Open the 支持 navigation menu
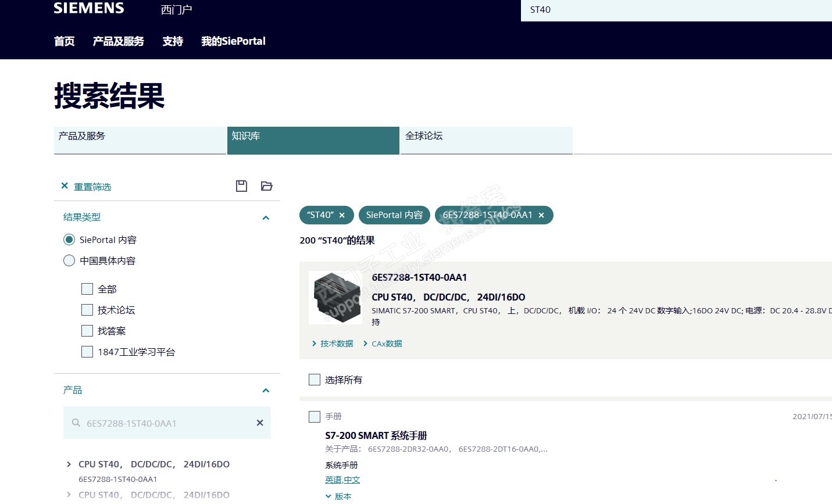Viewport: 832px width, 504px height. [x=173, y=41]
